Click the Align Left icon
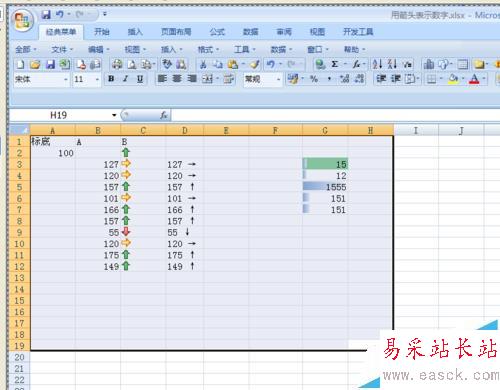The height and width of the screenshot is (390, 500). click(162, 79)
